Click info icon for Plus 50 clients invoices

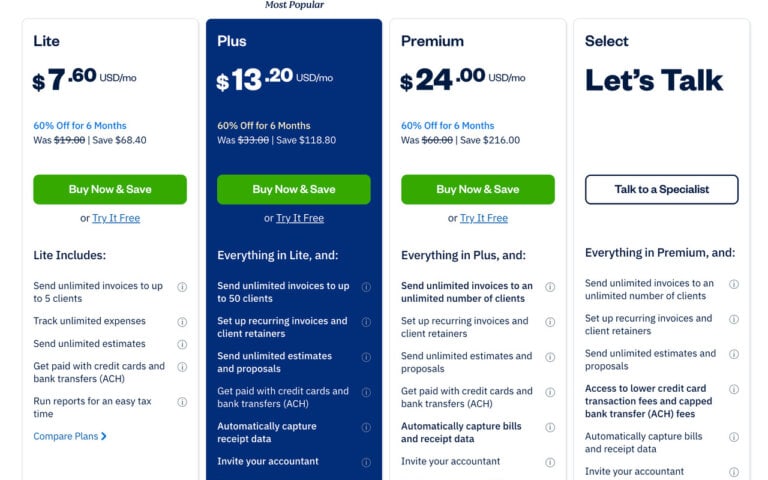[x=366, y=287]
